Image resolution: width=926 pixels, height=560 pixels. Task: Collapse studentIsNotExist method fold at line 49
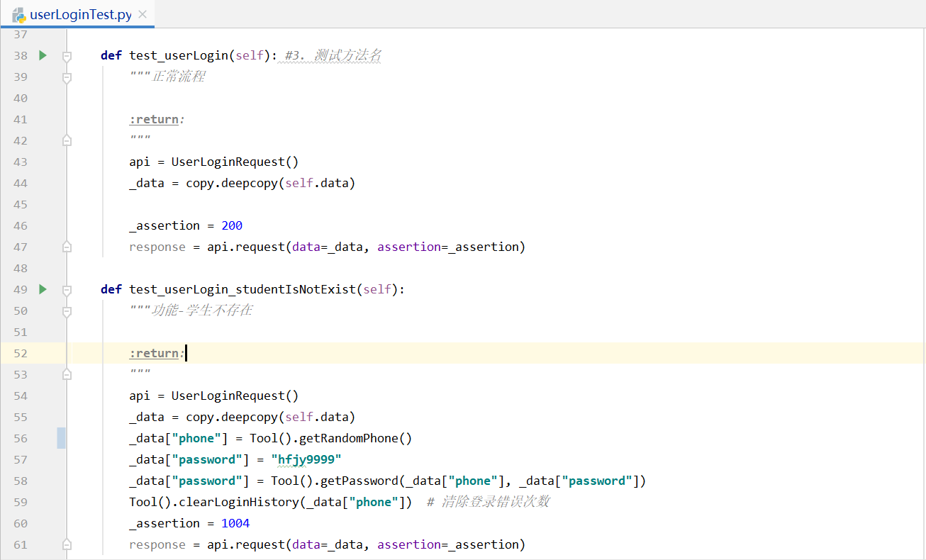67,289
